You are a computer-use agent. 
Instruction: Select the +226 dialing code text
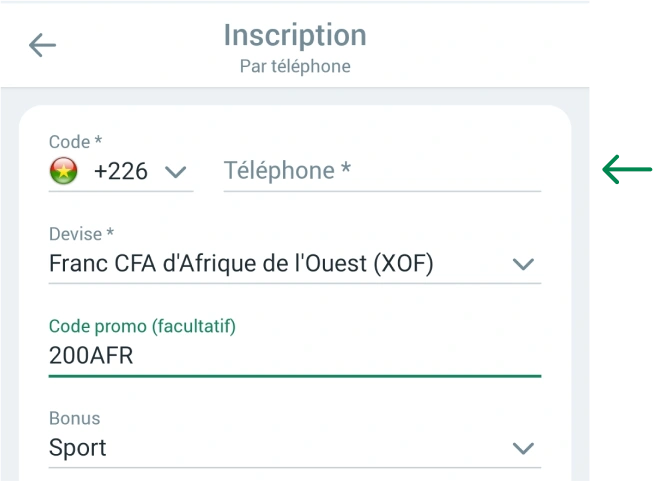(120, 171)
